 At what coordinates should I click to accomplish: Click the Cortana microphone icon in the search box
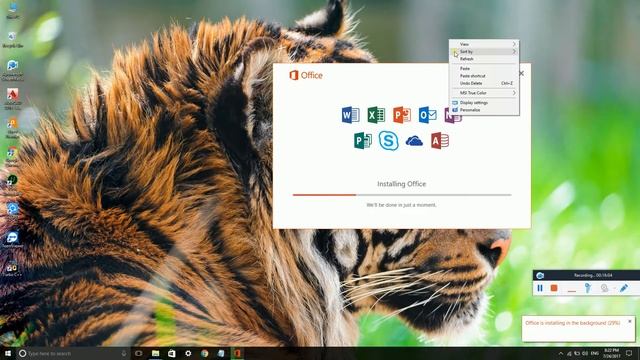tap(124, 353)
